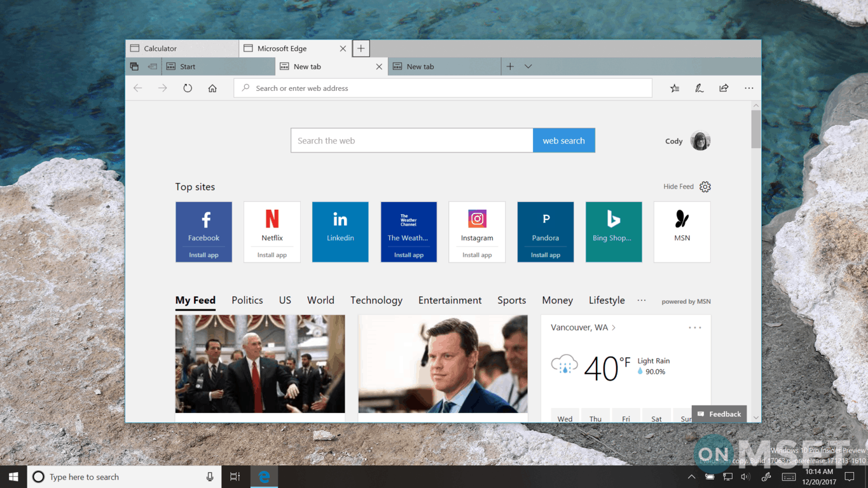This screenshot has width=868, height=488.
Task: Click Hide Feed link
Action: [x=679, y=187]
